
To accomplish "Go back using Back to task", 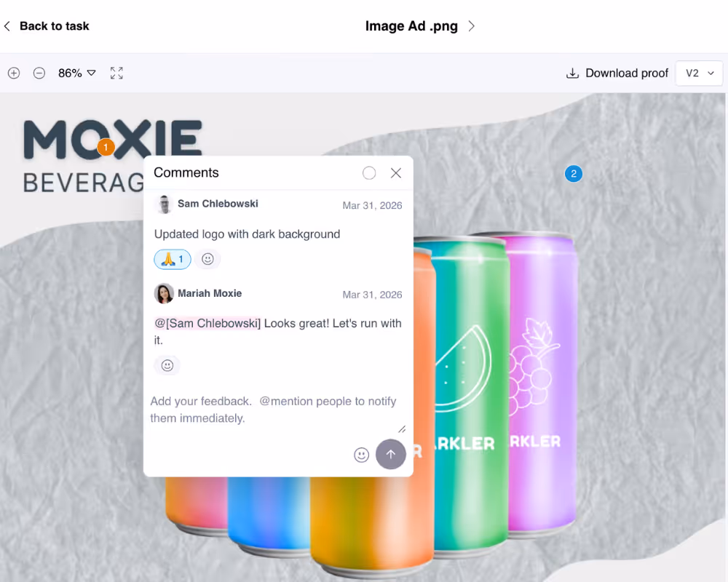I will [x=47, y=26].
